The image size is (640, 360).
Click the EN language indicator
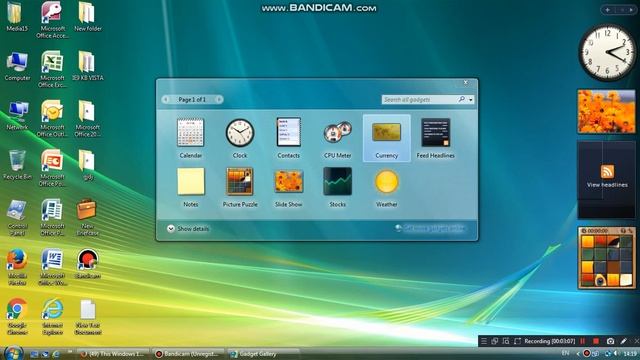coord(565,353)
